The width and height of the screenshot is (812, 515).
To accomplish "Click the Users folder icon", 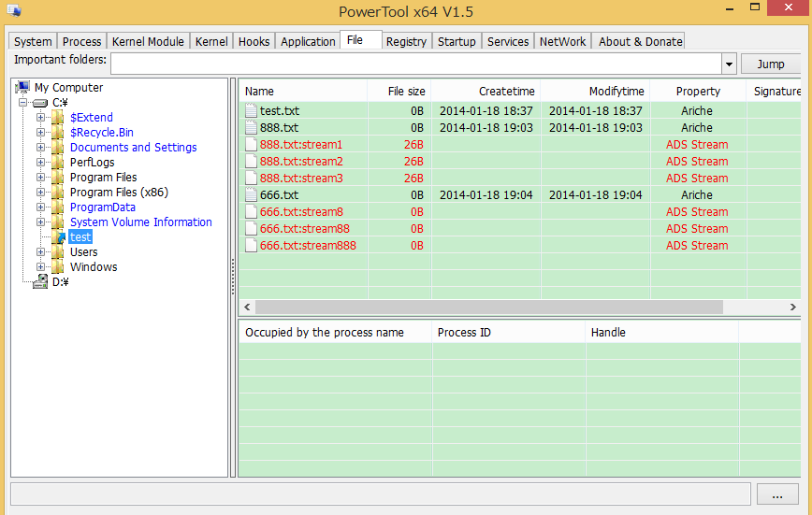I will pos(57,252).
